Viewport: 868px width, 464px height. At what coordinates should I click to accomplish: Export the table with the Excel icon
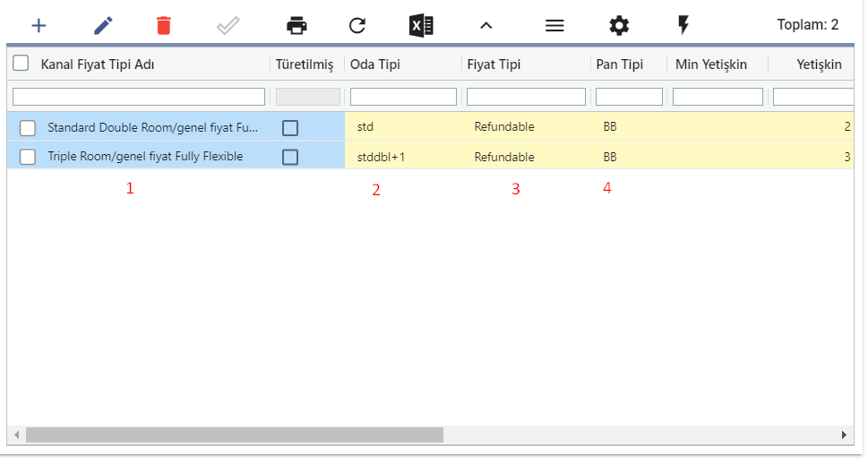pos(421,25)
